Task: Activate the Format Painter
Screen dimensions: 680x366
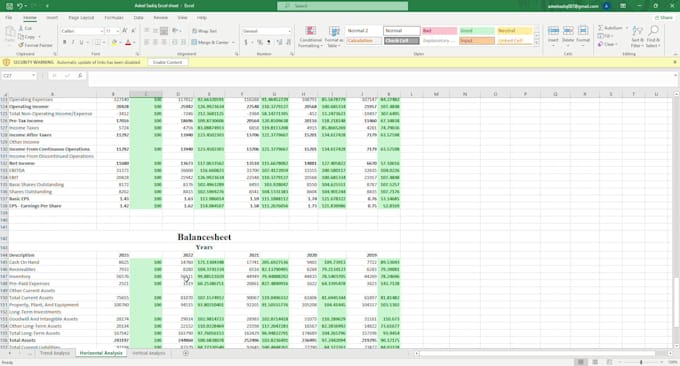Action: 36,45
